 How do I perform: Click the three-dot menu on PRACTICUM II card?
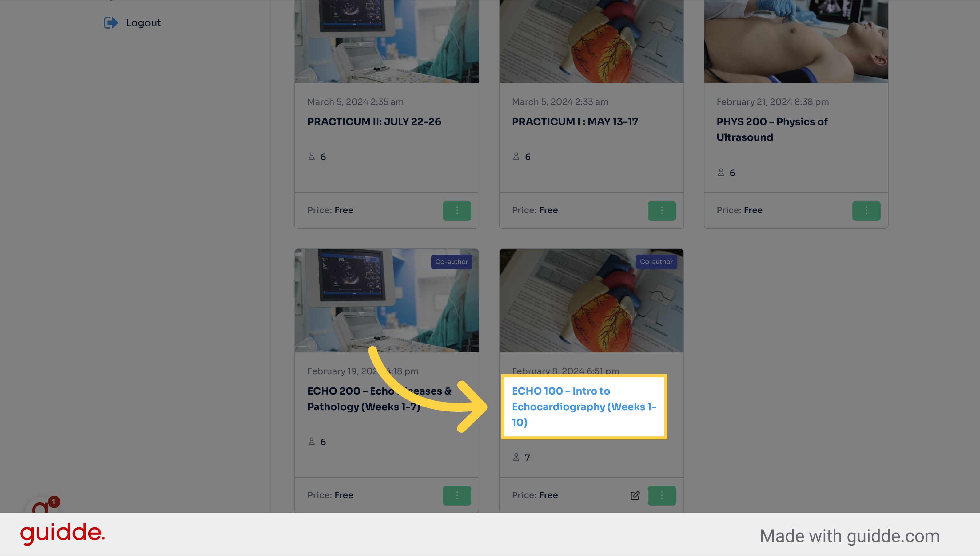coord(457,210)
